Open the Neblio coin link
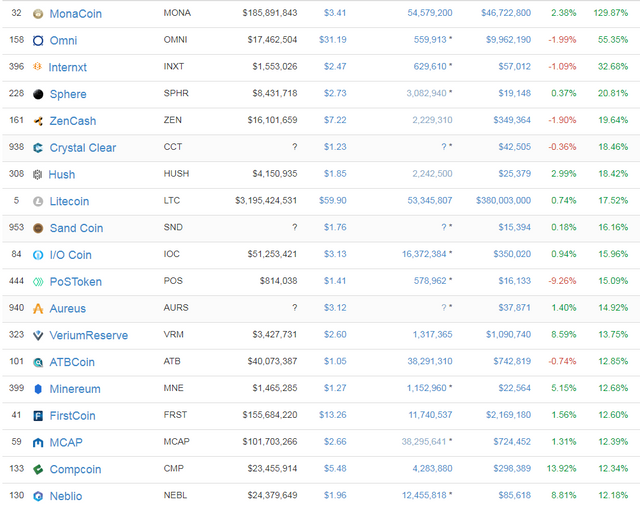The image size is (640, 509). pos(66,496)
